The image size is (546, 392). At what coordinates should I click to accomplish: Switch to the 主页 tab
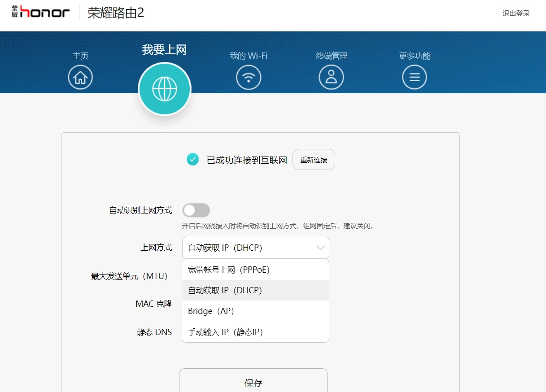pos(80,56)
